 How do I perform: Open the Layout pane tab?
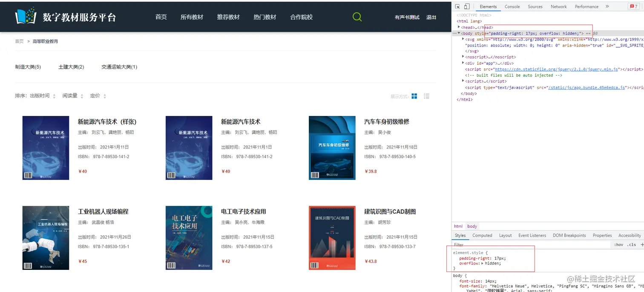coord(506,235)
